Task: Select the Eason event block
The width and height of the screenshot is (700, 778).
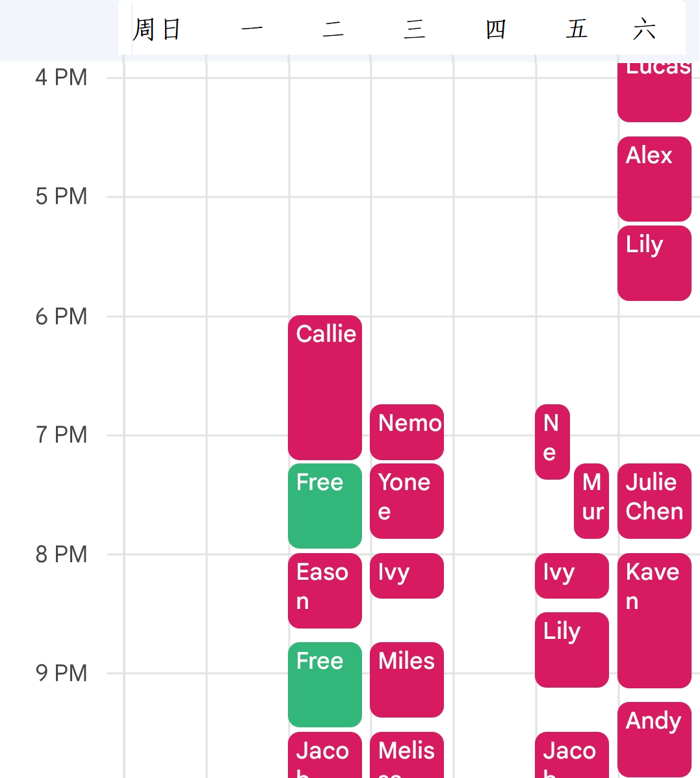Action: click(x=324, y=590)
